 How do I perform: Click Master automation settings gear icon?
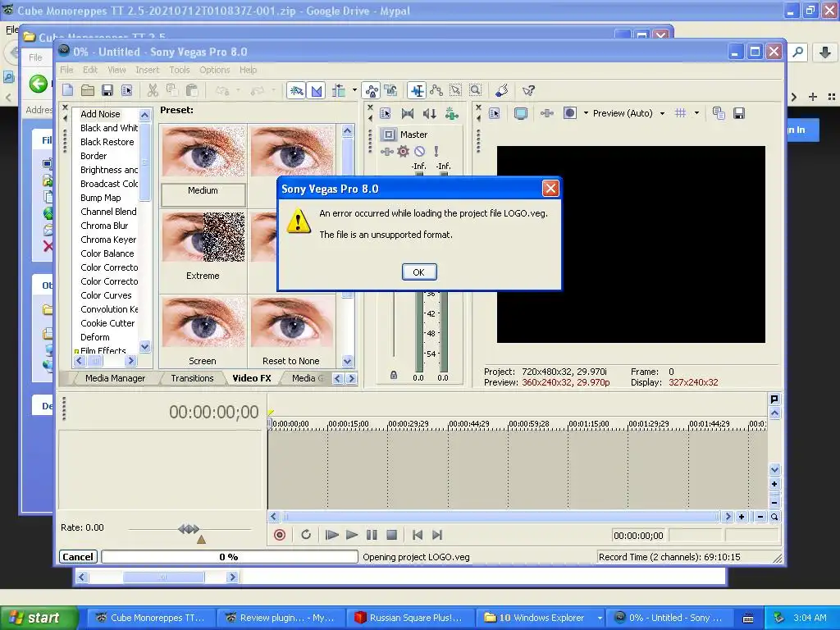tap(403, 152)
